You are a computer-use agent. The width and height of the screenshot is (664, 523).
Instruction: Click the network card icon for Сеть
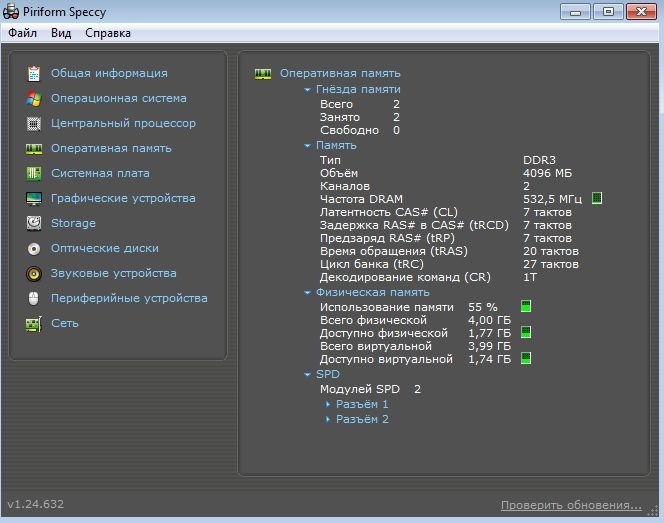pyautogui.click(x=34, y=324)
